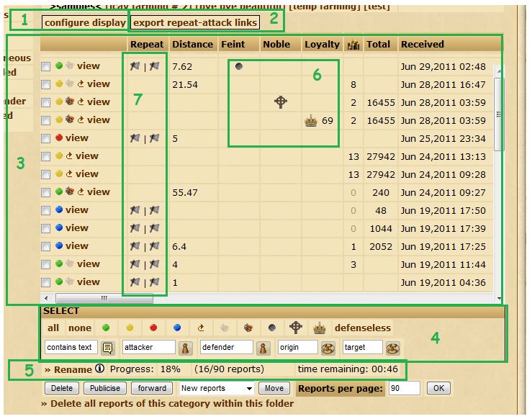Tick checkbox for Jun 29,2011 02:48 report

pos(45,66)
